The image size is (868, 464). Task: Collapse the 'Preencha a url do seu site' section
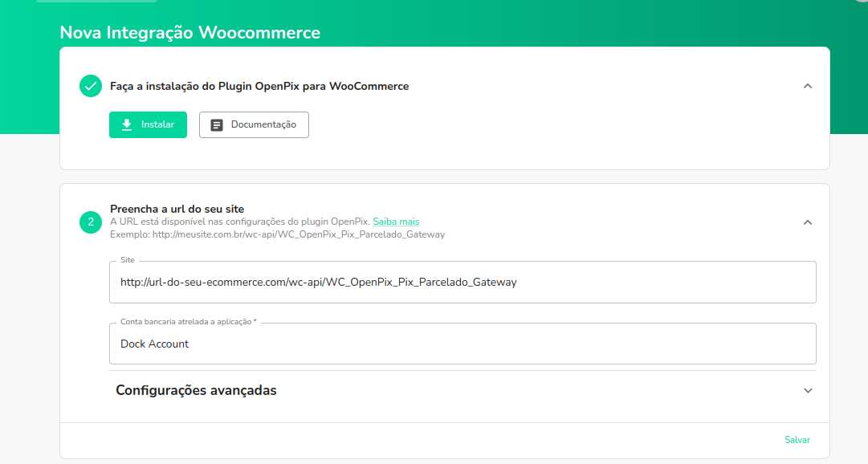(808, 222)
